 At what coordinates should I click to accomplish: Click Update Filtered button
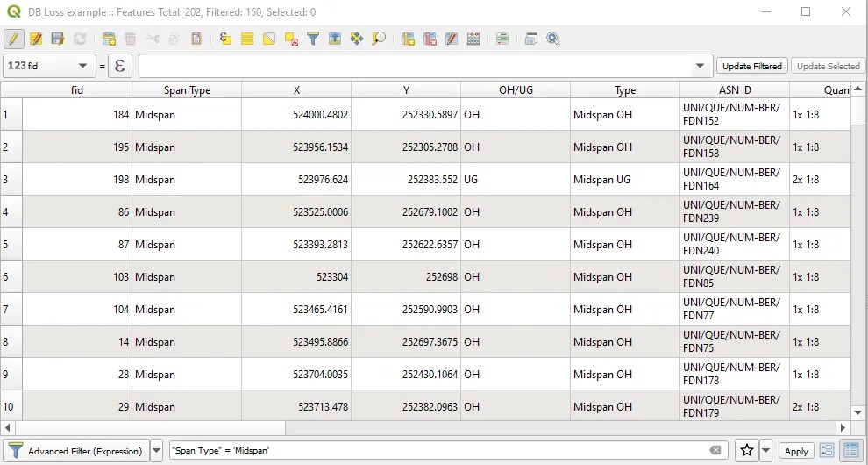(x=751, y=66)
